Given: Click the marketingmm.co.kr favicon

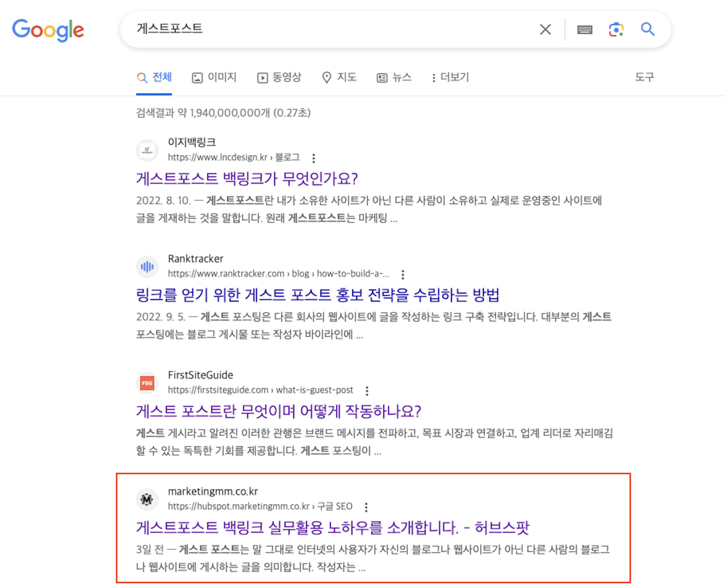Looking at the screenshot, I should (147, 499).
